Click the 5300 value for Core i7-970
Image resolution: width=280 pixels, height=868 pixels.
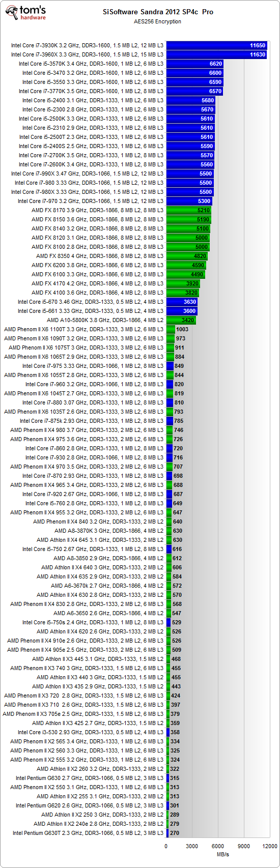pos(204,201)
